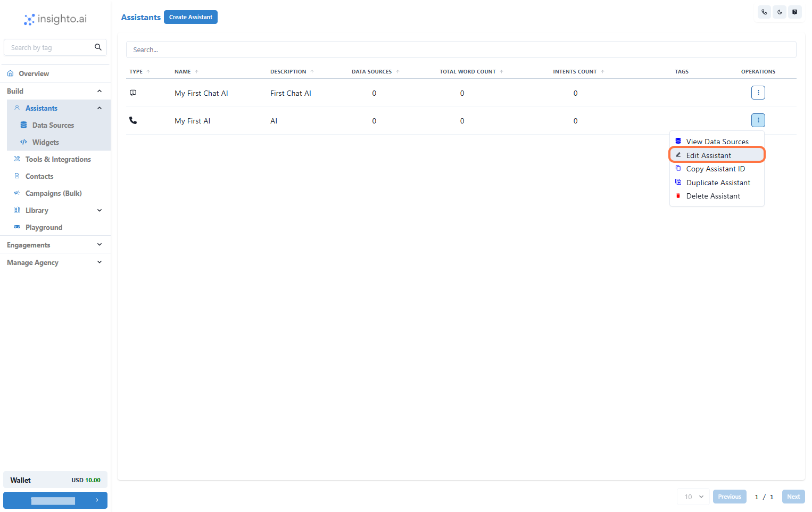Go to Data Sources in sidebar
The width and height of the screenshot is (812, 512).
click(53, 125)
